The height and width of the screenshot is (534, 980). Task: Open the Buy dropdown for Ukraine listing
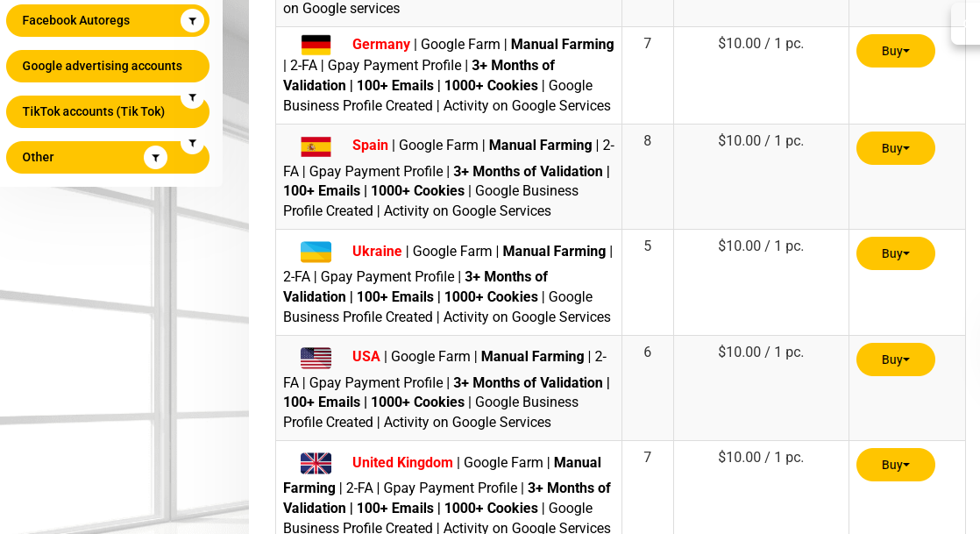[895, 253]
